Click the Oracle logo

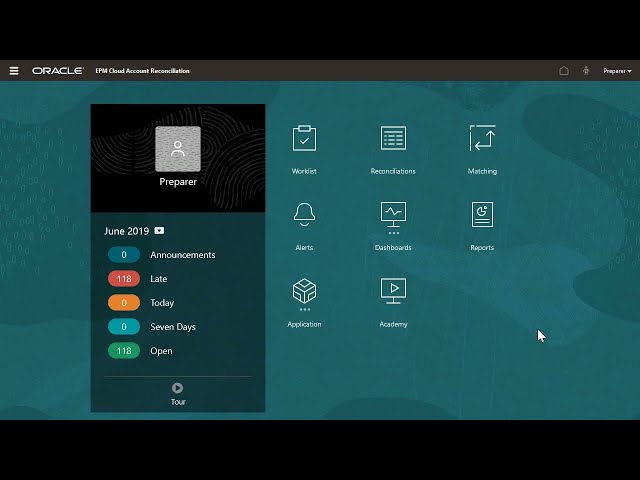pos(58,71)
